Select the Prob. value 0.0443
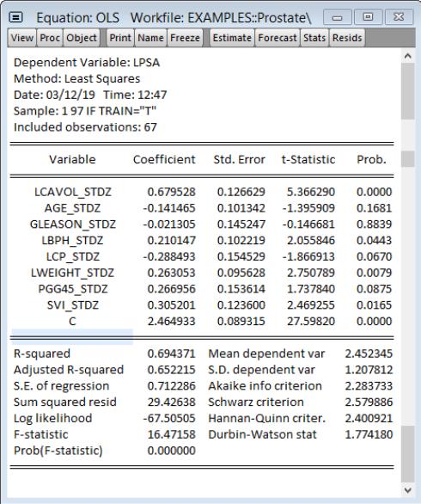Image resolution: width=421 pixels, height=504 pixels. coord(374,240)
